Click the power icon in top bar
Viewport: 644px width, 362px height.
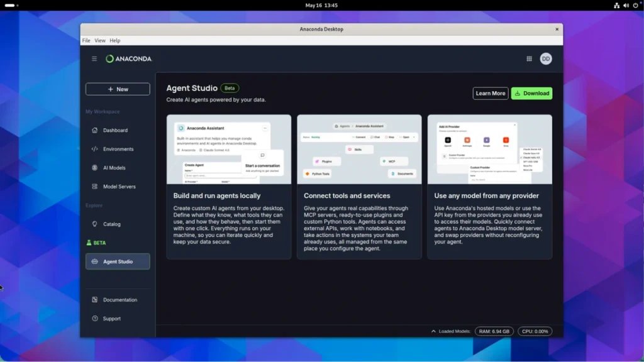(635, 5)
